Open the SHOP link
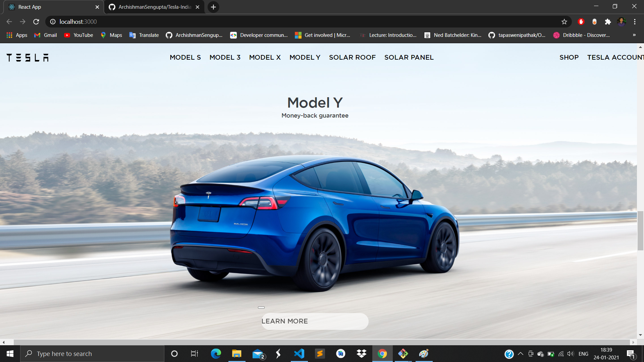644x362 pixels. click(x=569, y=57)
